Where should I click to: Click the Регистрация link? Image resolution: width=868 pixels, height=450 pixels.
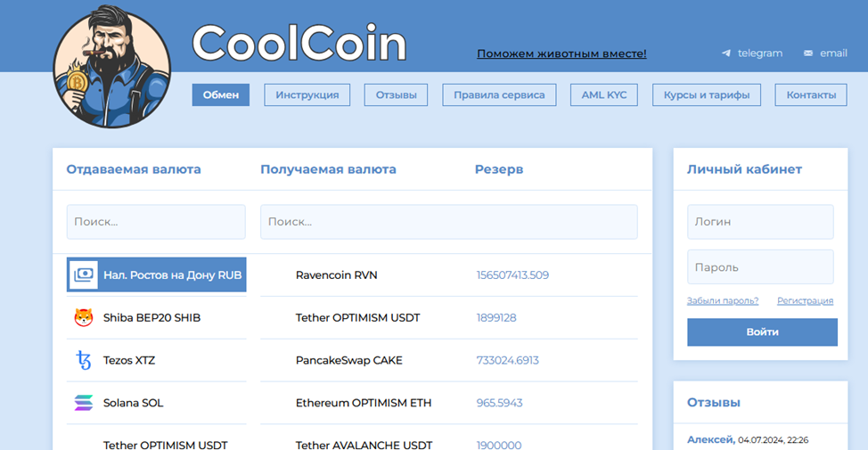click(805, 300)
